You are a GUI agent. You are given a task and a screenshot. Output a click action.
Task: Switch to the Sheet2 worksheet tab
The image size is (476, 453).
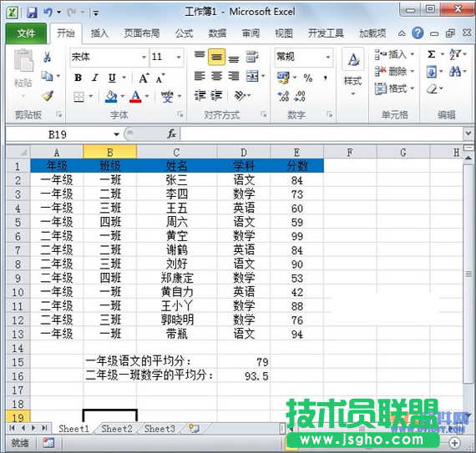tap(117, 429)
